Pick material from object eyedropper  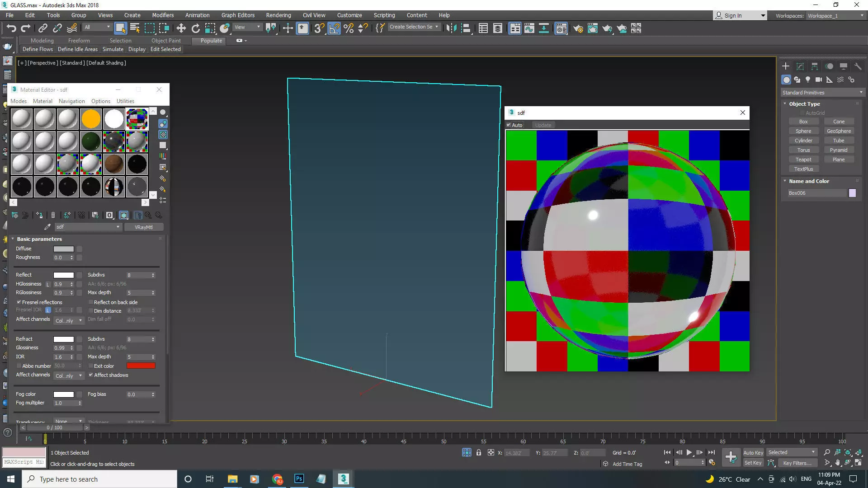[47, 227]
